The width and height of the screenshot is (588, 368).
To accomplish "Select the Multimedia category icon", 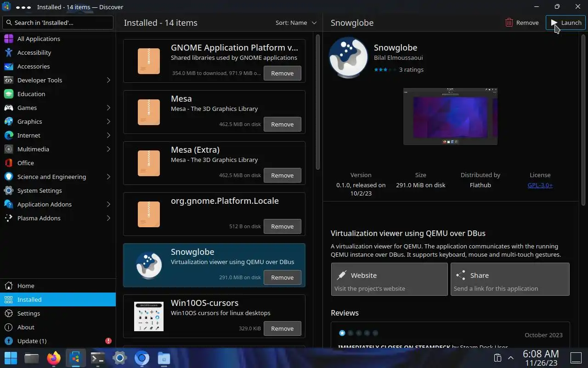I will click(x=9, y=149).
